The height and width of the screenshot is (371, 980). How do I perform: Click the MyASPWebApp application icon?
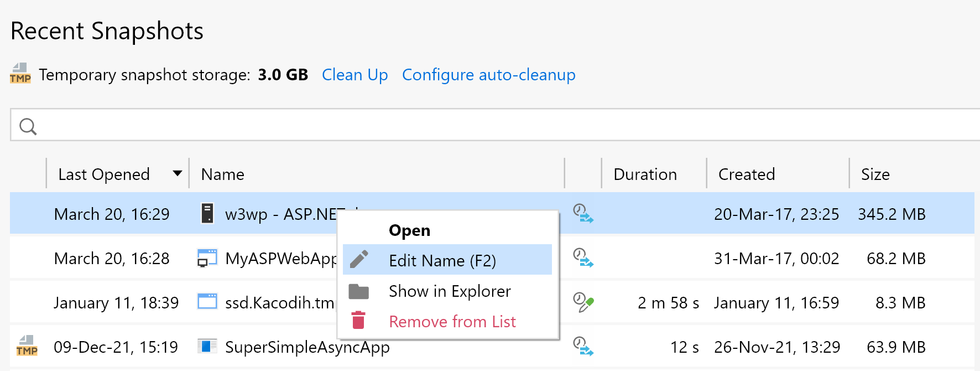(207, 258)
